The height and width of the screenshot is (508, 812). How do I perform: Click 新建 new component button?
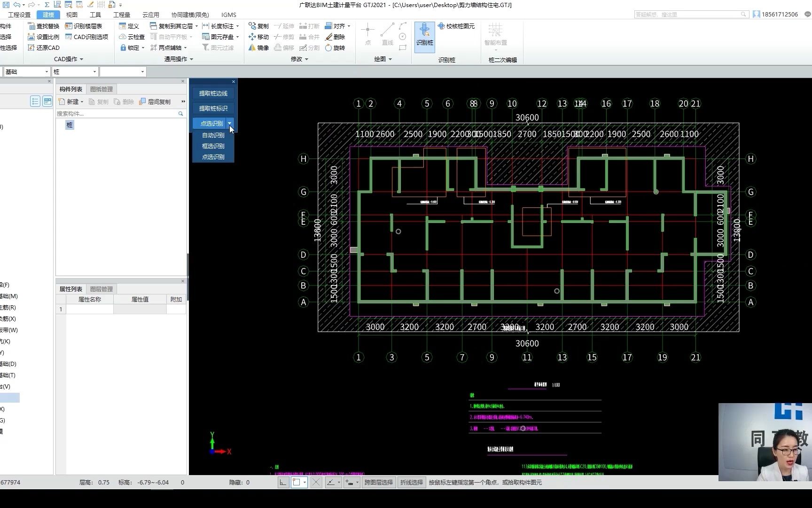(70, 102)
